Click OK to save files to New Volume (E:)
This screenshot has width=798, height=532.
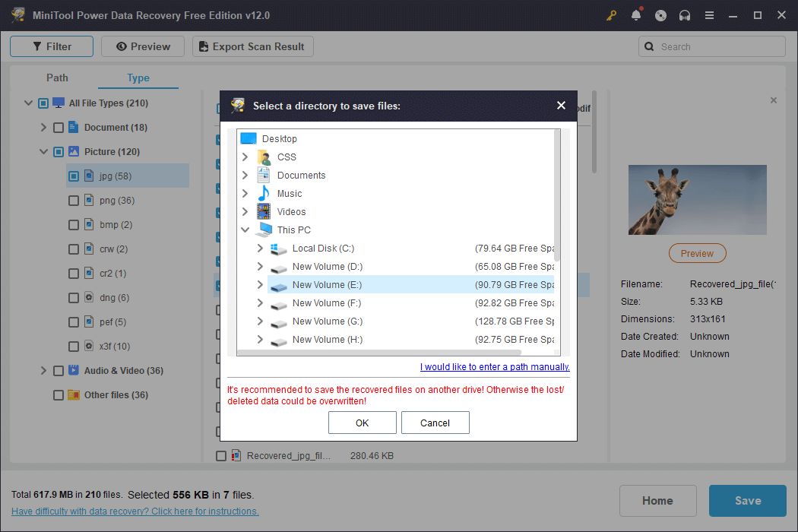point(362,423)
